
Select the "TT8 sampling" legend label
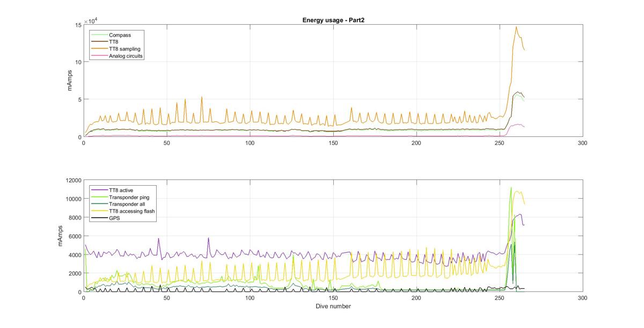(125, 49)
